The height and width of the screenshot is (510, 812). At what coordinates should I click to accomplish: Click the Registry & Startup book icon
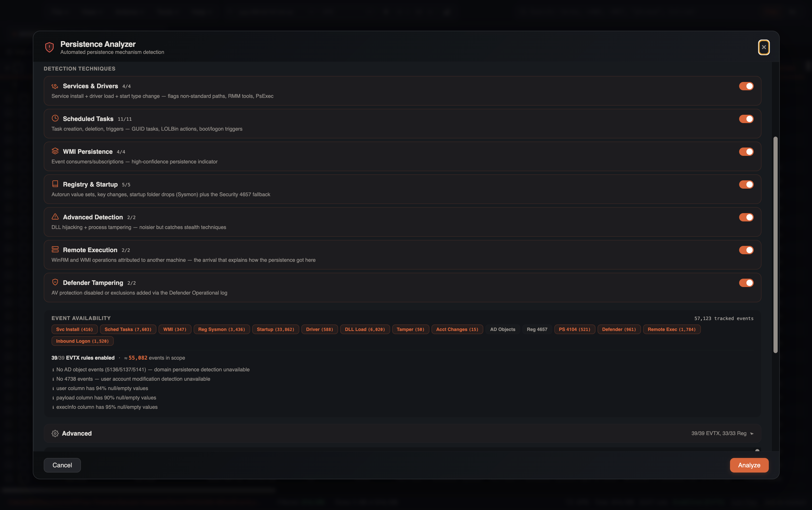point(55,184)
